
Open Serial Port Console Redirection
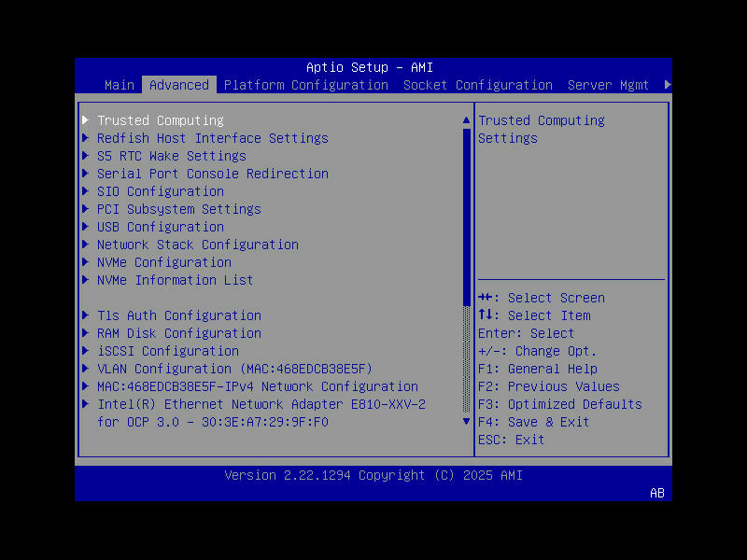tap(212, 173)
